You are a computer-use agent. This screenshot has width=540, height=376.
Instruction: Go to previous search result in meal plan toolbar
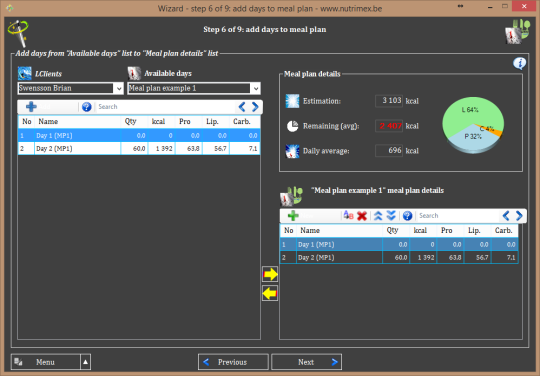click(x=506, y=216)
